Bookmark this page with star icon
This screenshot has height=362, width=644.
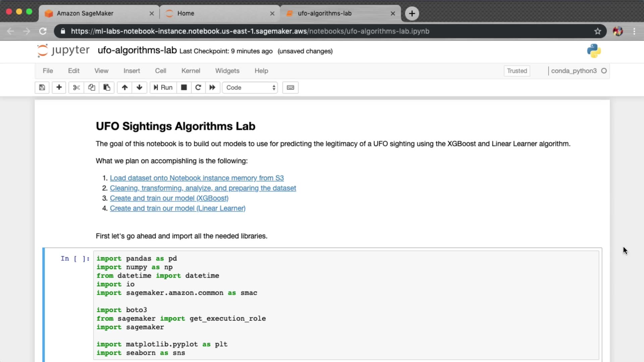click(x=598, y=31)
